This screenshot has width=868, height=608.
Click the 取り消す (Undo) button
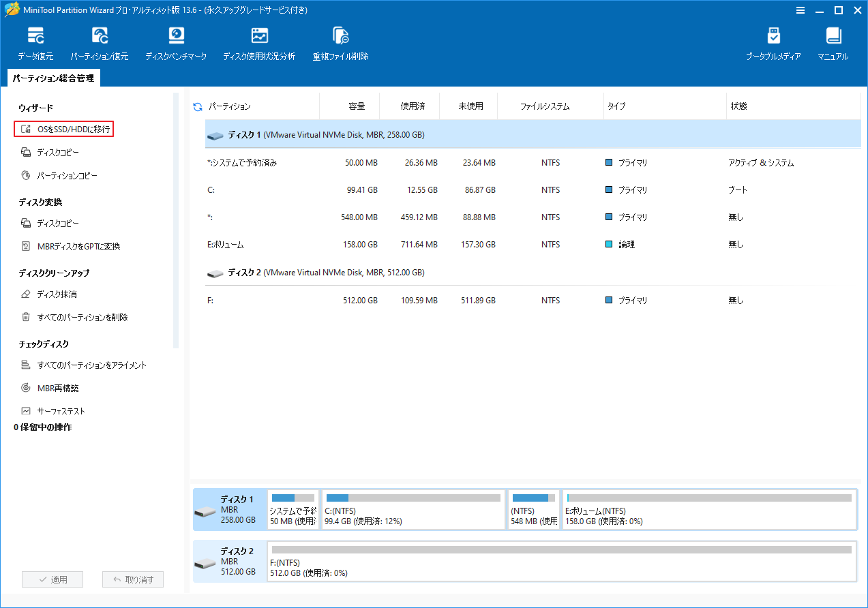coord(132,579)
